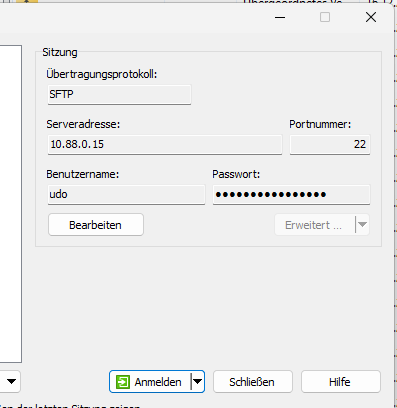397x408 pixels.
Task: Click the Passwort field
Action: coord(291,194)
